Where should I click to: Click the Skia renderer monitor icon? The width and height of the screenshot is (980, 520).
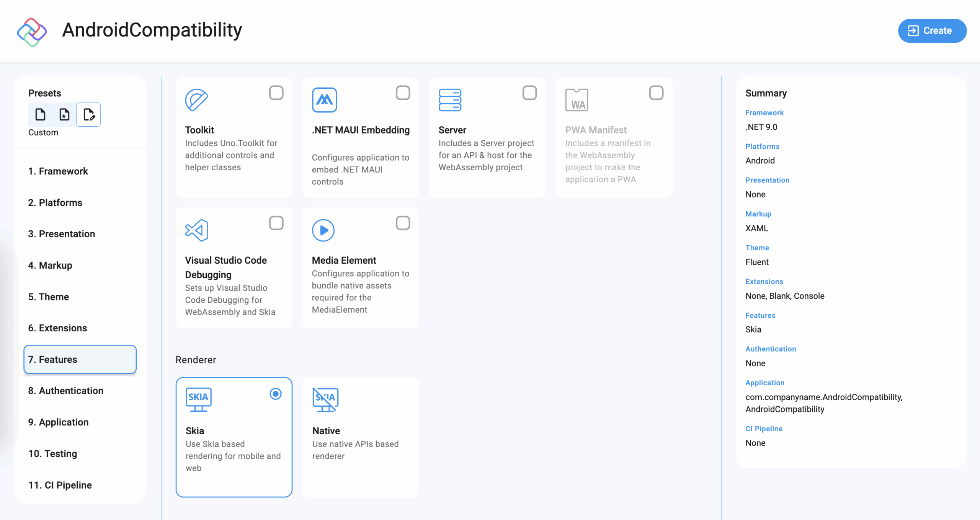[198, 399]
